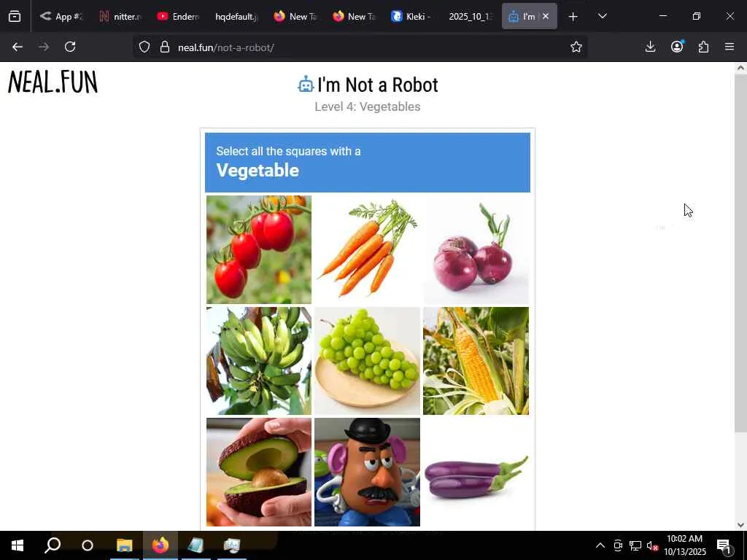Image resolution: width=747 pixels, height=560 pixels.
Task: Select the green bananas square
Action: (x=259, y=361)
